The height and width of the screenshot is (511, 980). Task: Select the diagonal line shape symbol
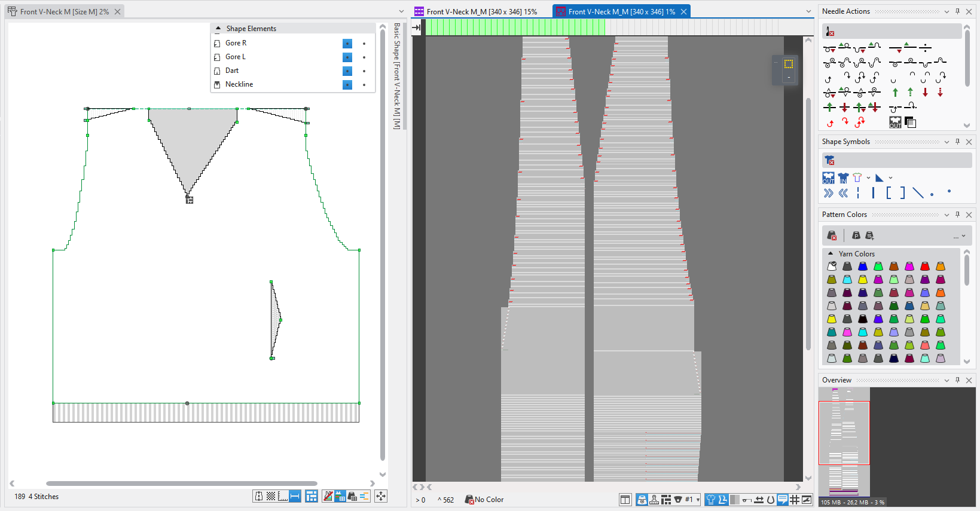click(x=918, y=192)
